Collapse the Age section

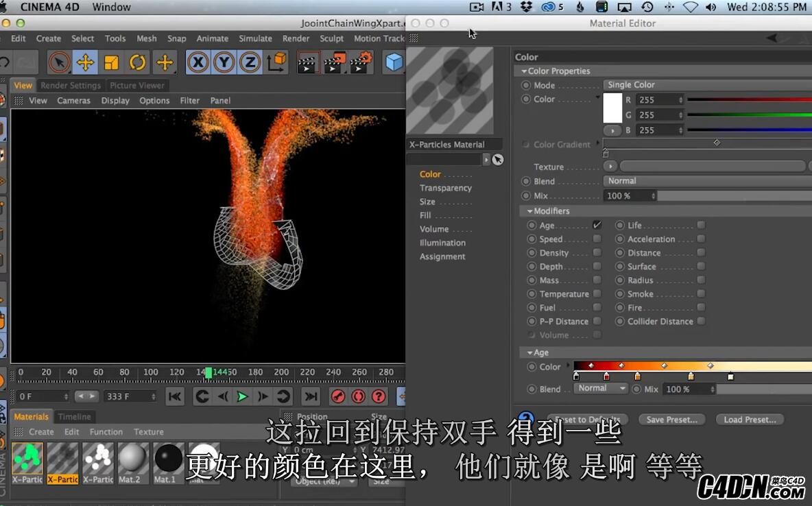click(x=529, y=352)
